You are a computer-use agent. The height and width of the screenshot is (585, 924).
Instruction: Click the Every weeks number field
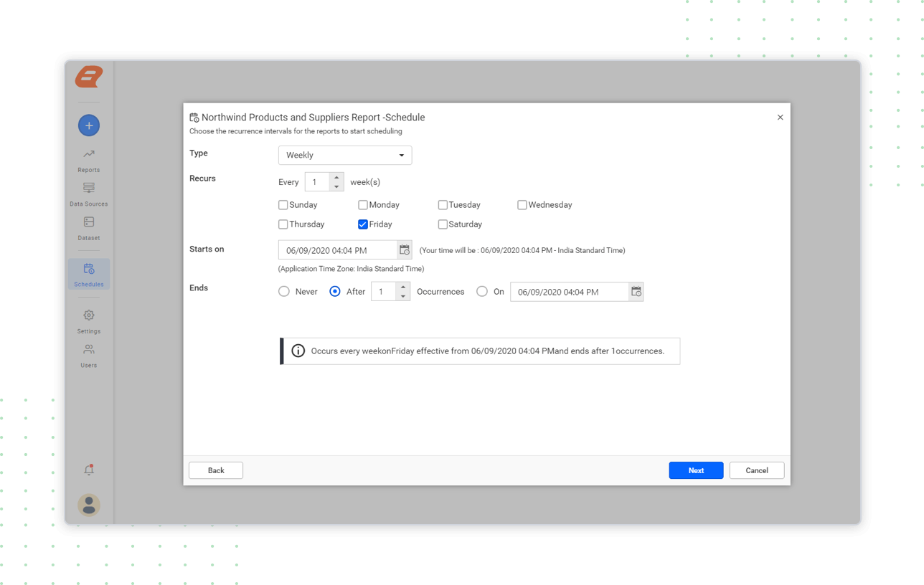[x=317, y=182]
